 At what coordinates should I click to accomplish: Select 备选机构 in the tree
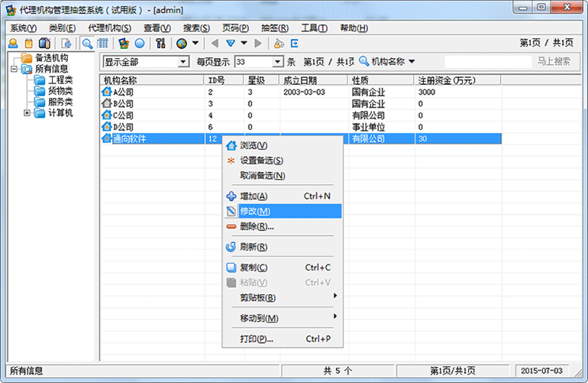tap(52, 58)
